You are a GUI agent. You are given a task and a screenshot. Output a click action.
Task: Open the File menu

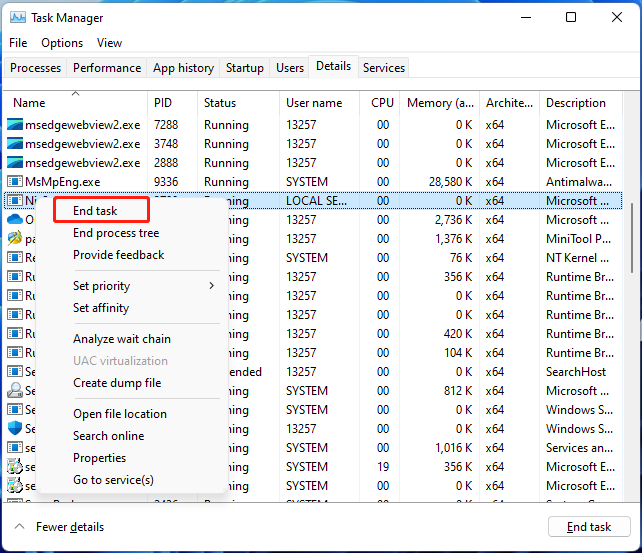tap(18, 43)
